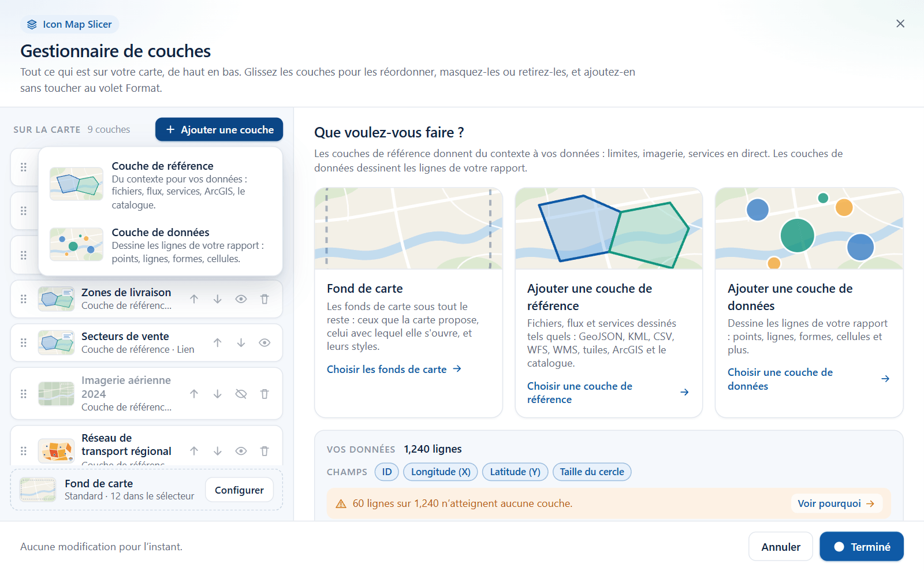Screen dimensions: 924x571
Task: Choose Couche de référence from the popup menu
Action: (x=161, y=185)
